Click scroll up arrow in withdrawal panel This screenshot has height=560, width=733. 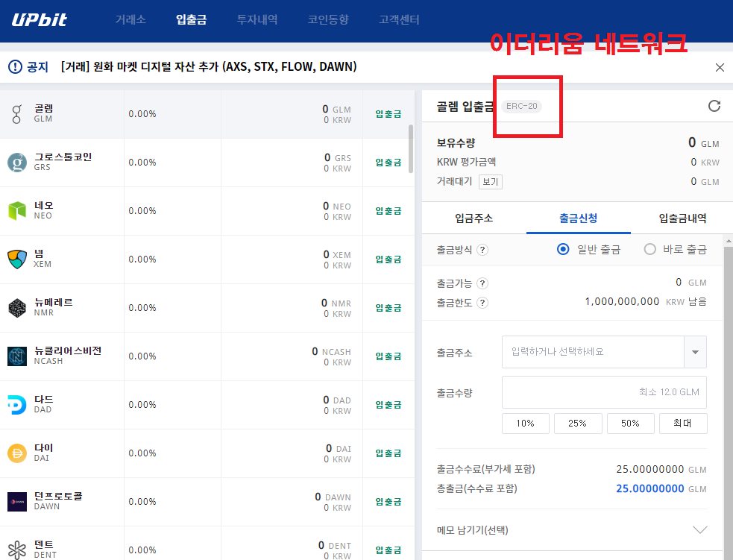coord(729,241)
